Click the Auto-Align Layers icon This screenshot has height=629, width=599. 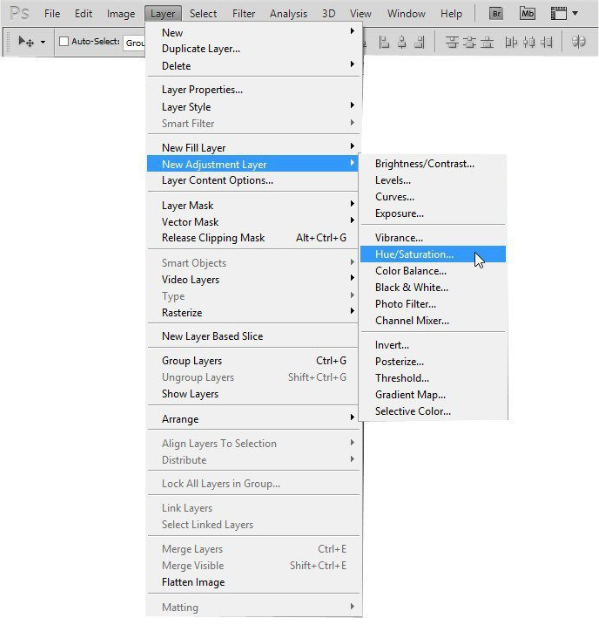click(579, 42)
